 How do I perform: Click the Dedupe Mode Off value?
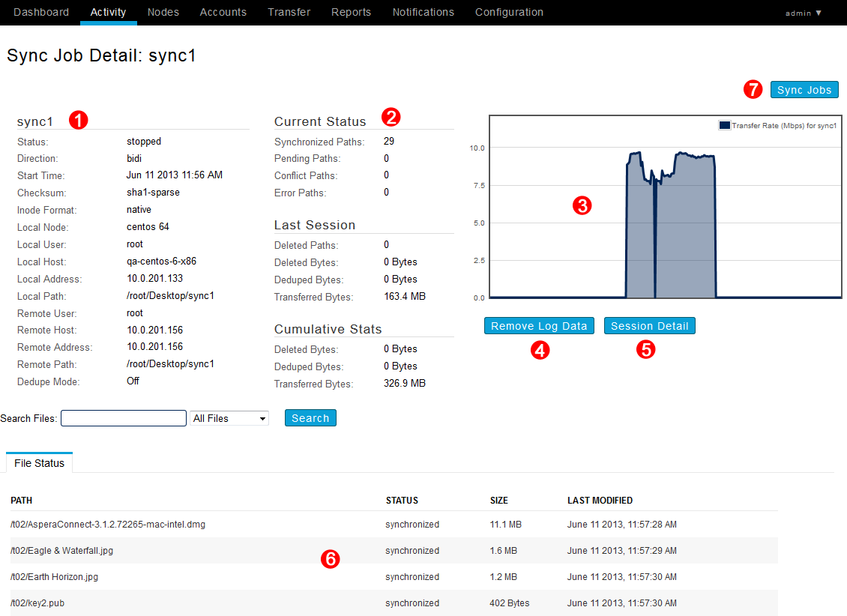coord(133,381)
